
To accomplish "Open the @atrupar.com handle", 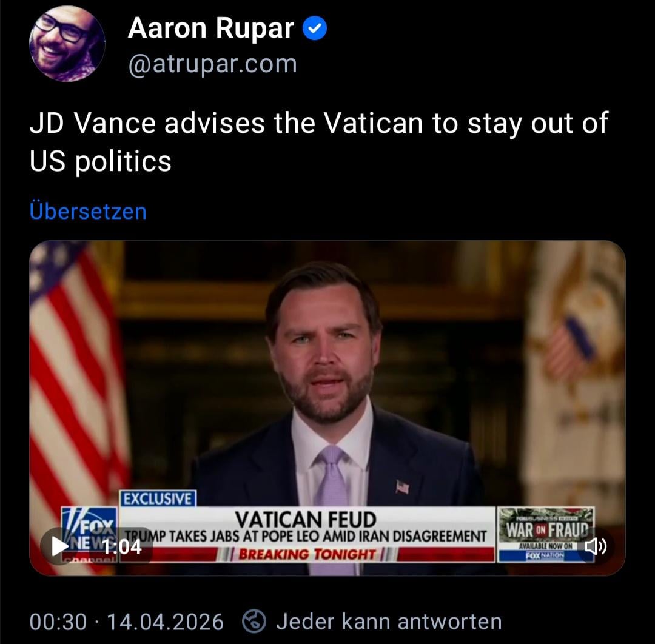I will click(x=213, y=64).
